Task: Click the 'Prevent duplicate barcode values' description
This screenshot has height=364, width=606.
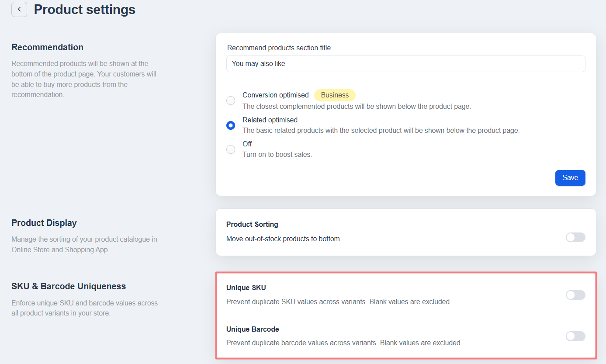Action: pyautogui.click(x=344, y=343)
